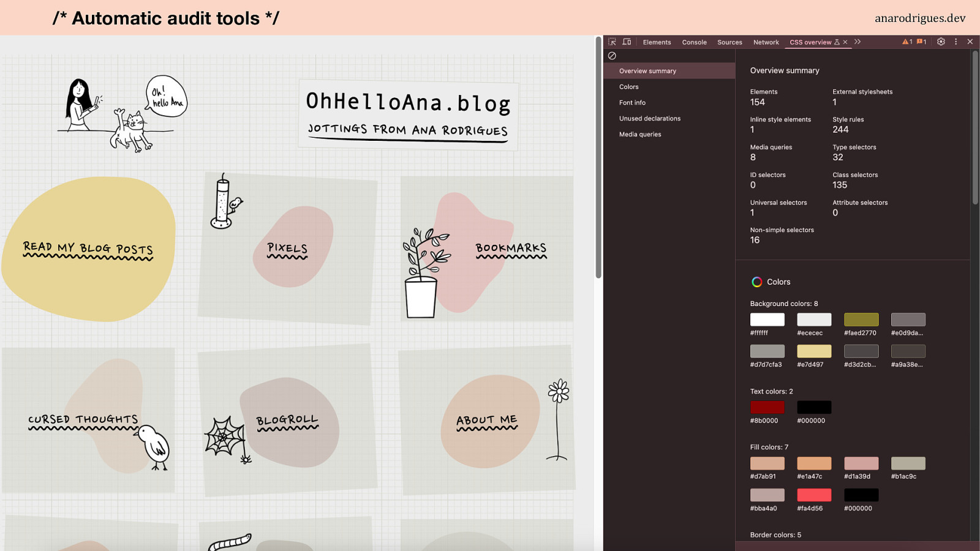The height and width of the screenshot is (551, 980).
Task: Open the Pixels link
Action: (287, 249)
